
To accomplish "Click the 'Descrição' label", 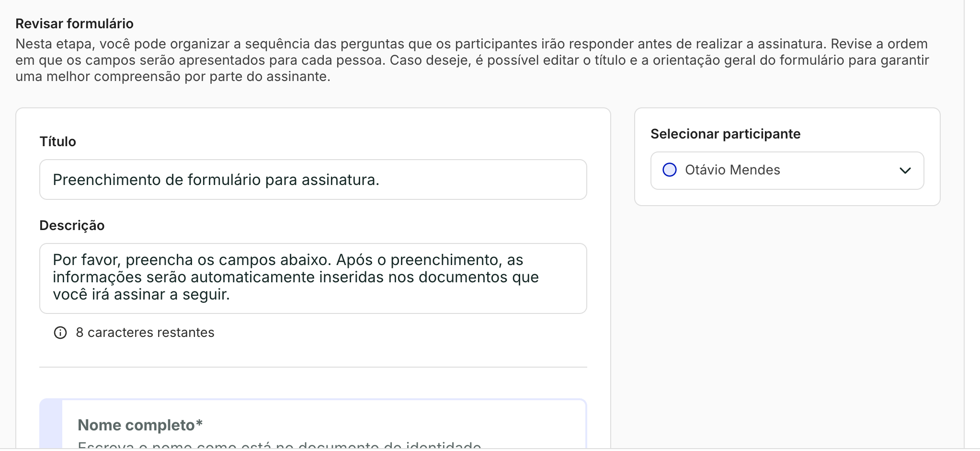I will pyautogui.click(x=72, y=226).
